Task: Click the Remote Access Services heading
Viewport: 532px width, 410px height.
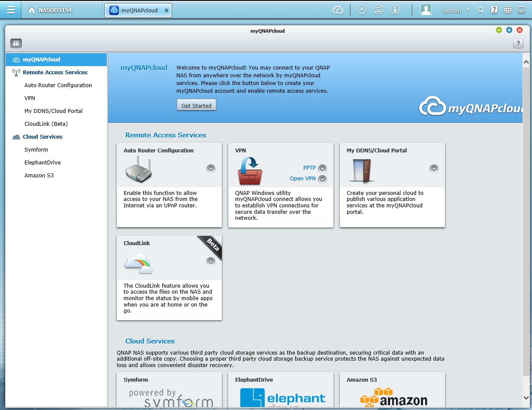Action: point(166,135)
